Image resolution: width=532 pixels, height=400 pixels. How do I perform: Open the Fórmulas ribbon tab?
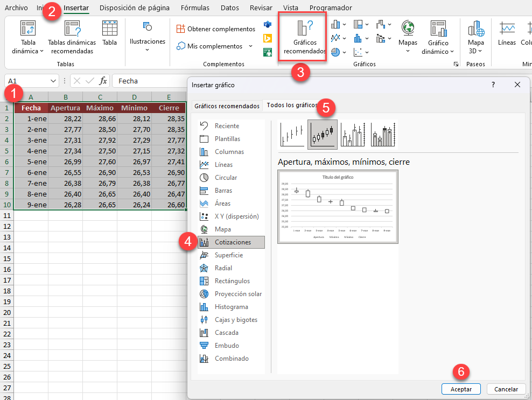(x=195, y=8)
